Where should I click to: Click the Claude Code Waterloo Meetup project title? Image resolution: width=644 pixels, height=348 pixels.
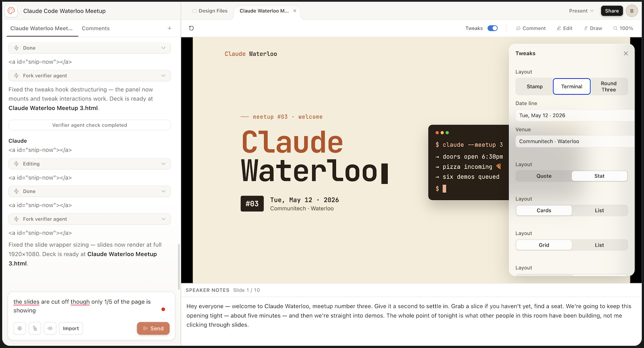[64, 11]
